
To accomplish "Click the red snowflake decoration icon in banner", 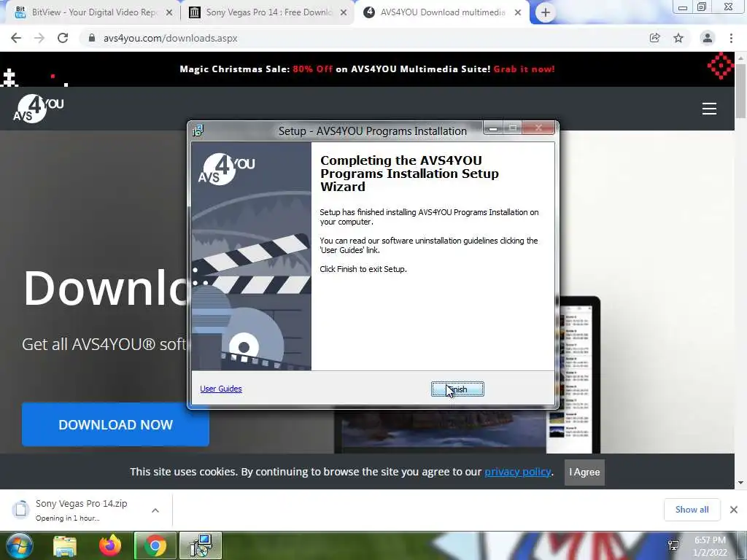I will tap(721, 66).
